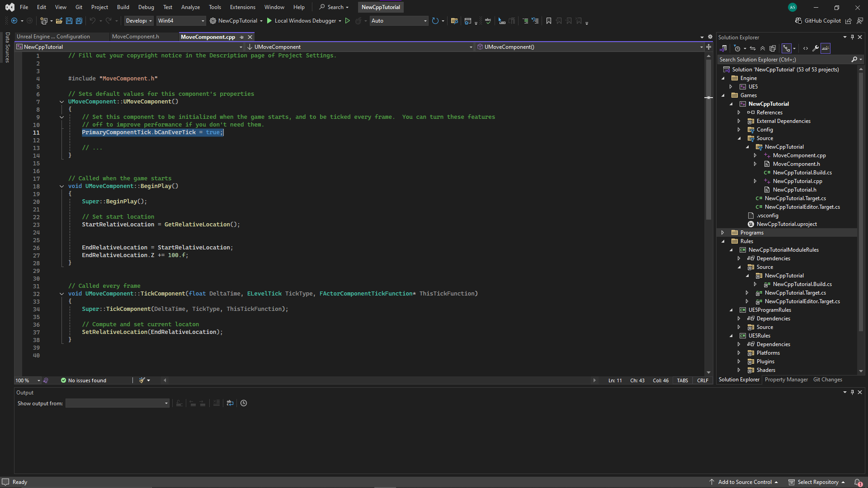The width and height of the screenshot is (868, 488).
Task: Click the Navigate Backward arrow icon
Action: click(x=14, y=21)
